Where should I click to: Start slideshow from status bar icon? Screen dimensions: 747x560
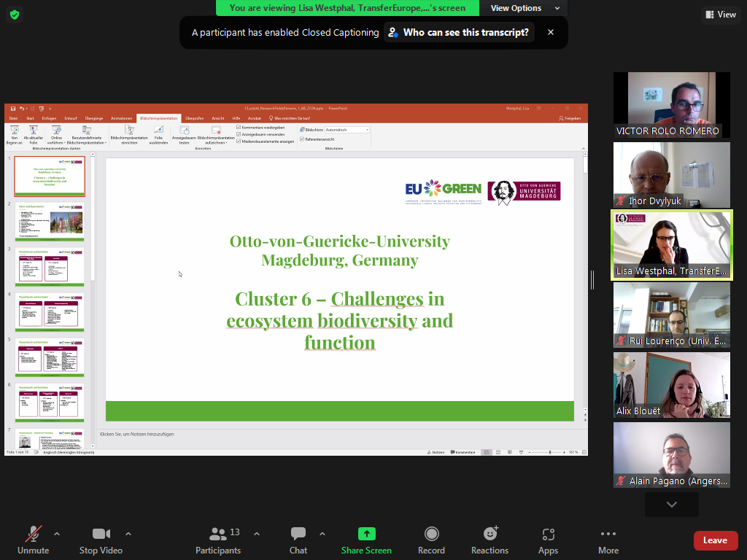click(521, 452)
